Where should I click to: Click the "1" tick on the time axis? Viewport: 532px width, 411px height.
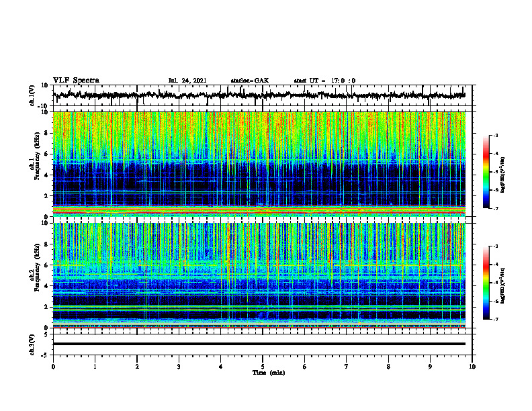[95, 367]
